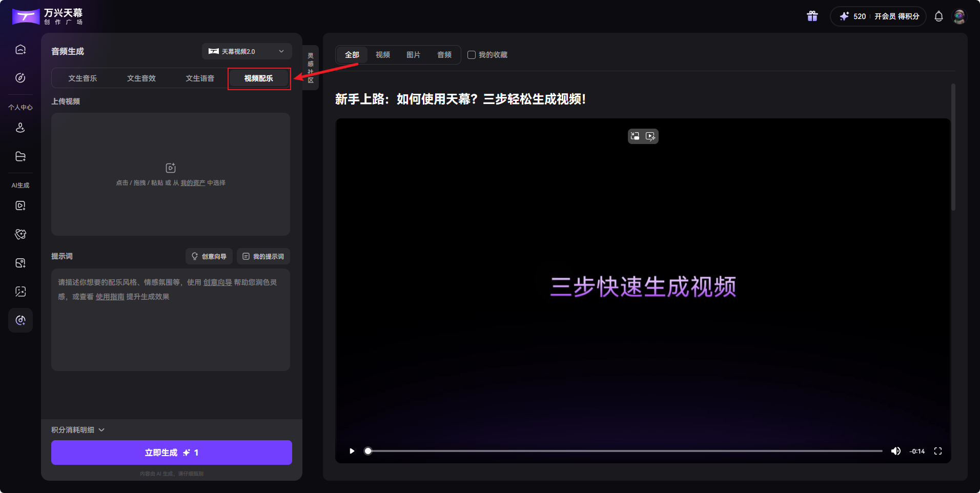The width and height of the screenshot is (980, 493).
Task: Open the notification bell
Action: point(939,16)
